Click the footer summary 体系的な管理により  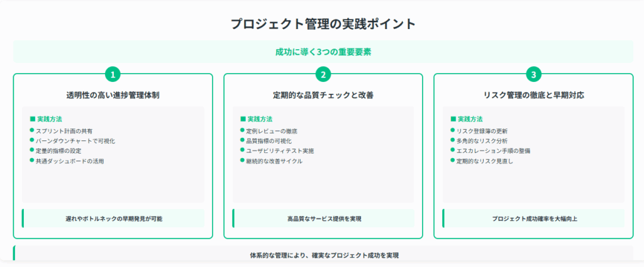[323, 254]
